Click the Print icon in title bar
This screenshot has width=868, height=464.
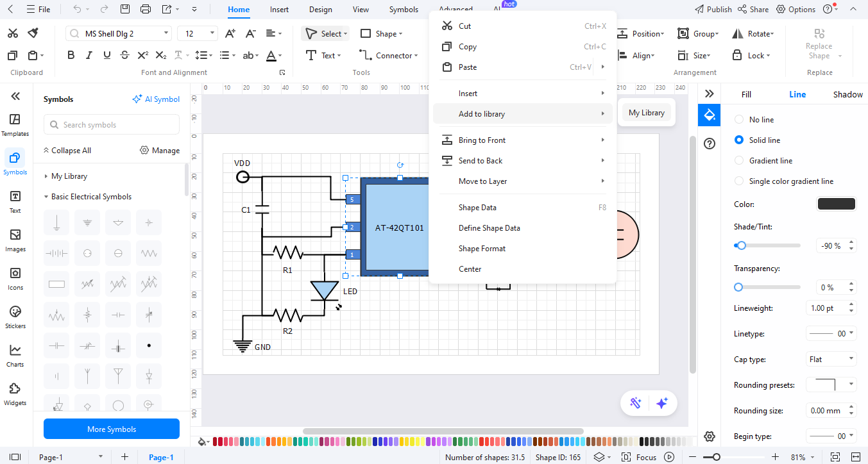146,9
